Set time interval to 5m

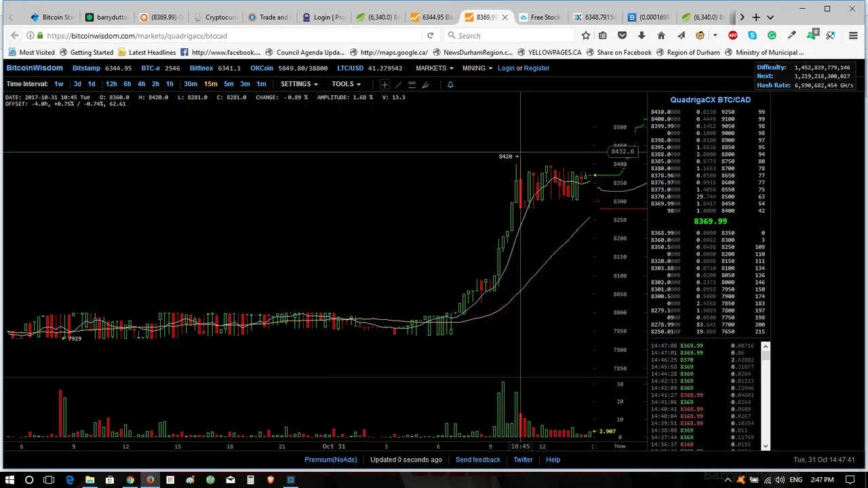(229, 84)
